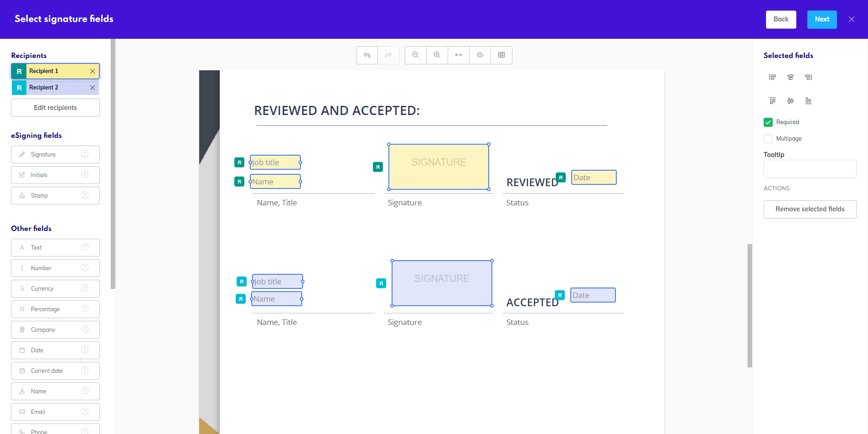The height and width of the screenshot is (434, 868).
Task: Select the Zoom out magnifier icon
Action: [x=415, y=55]
